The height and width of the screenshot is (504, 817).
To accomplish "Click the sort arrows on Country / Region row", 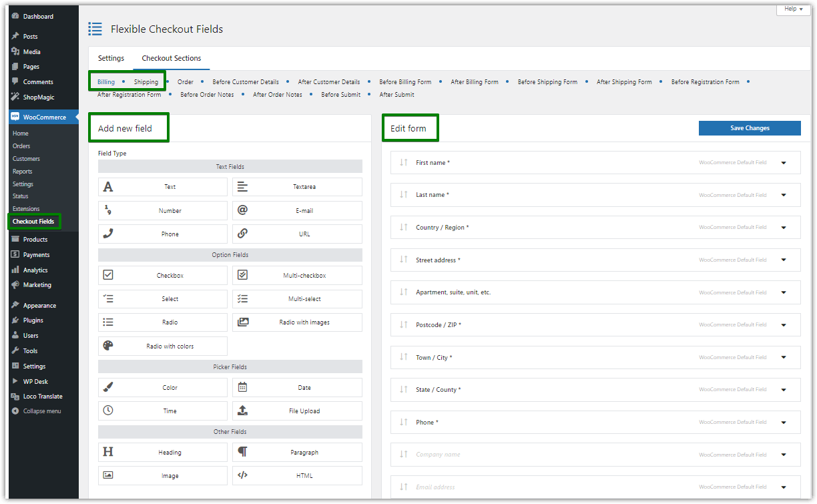I will pos(403,227).
